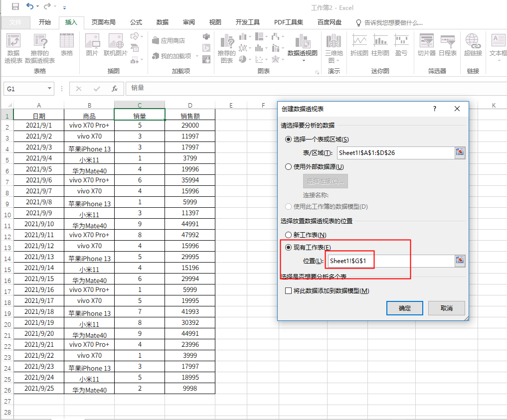Image resolution: width=507 pixels, height=420 pixels.
Task: Click the dialog help question mark
Action: pyautogui.click(x=435, y=109)
